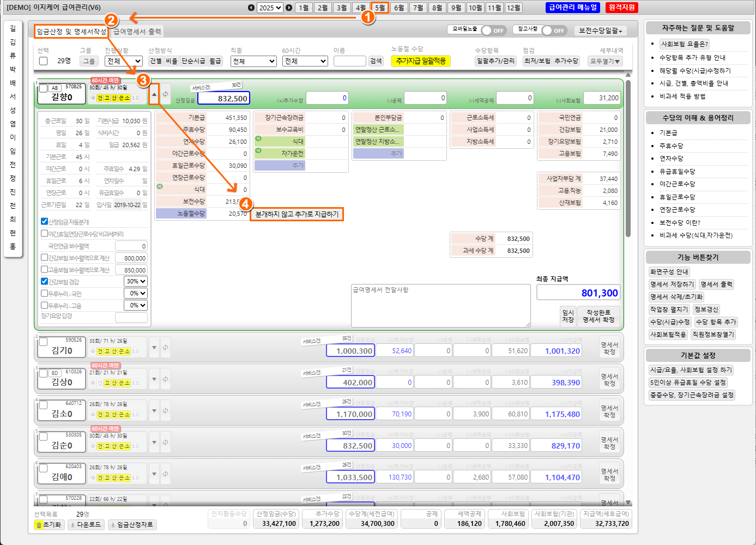Toggle the 모바일노출 switch

[x=493, y=31]
